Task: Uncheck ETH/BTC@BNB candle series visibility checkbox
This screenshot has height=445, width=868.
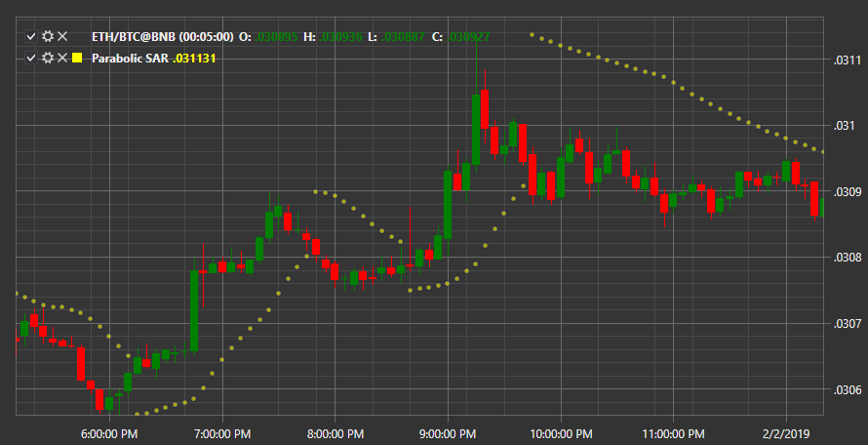Action: pyautogui.click(x=31, y=37)
